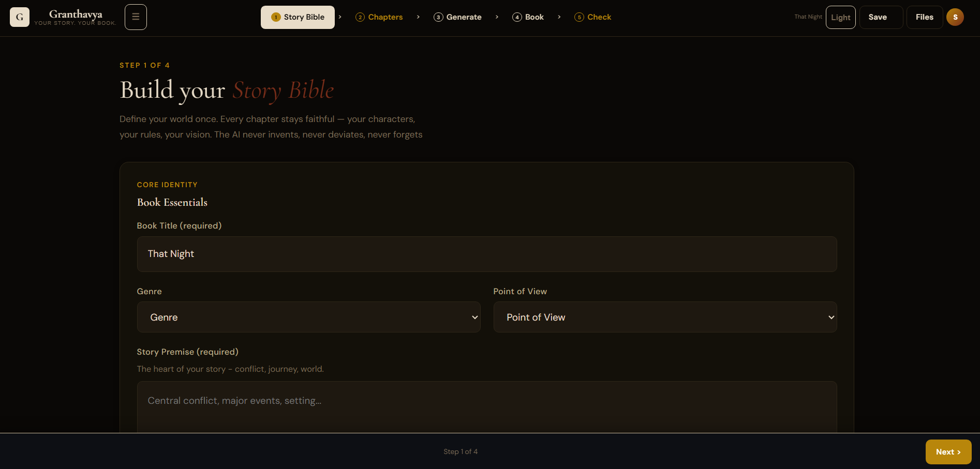
Task: Go to the Chapters step tab
Action: click(x=379, y=17)
